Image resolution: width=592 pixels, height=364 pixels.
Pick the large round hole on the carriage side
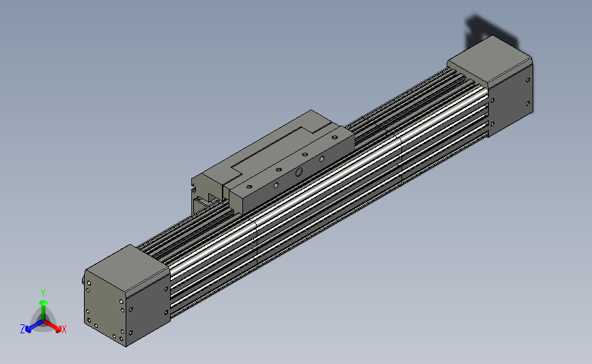point(298,173)
